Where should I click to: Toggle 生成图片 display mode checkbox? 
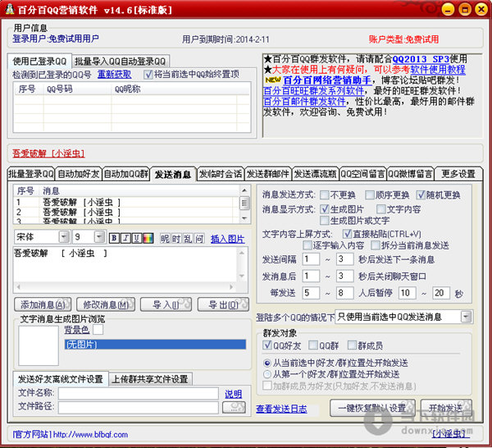[x=325, y=208]
